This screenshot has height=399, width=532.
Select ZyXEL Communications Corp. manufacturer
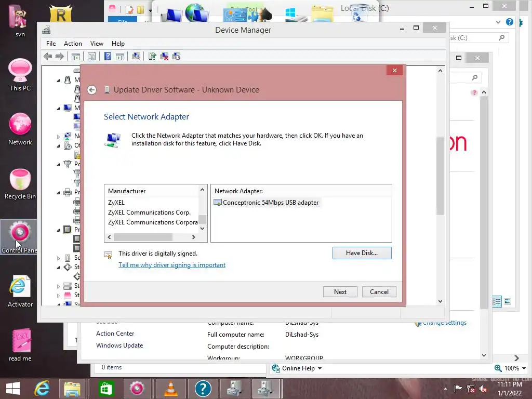(149, 212)
